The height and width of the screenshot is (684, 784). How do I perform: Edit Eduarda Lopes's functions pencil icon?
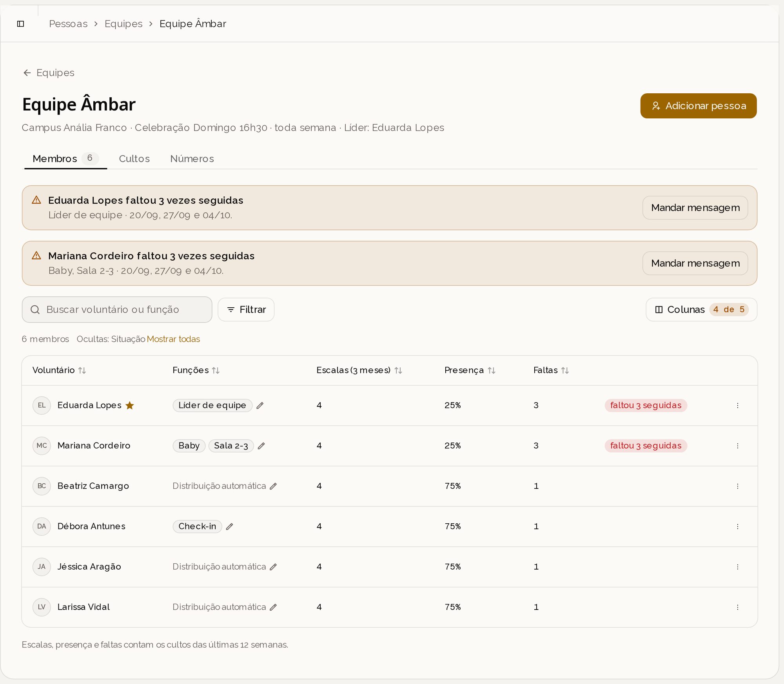(260, 406)
